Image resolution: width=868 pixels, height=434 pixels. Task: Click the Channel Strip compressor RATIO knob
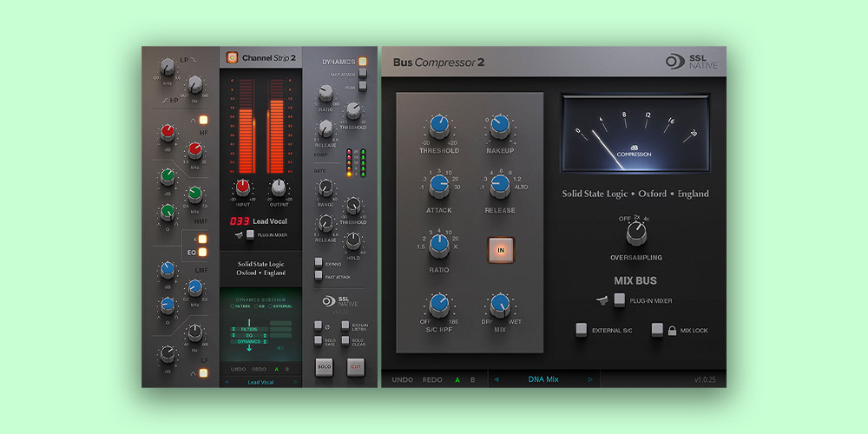326,93
